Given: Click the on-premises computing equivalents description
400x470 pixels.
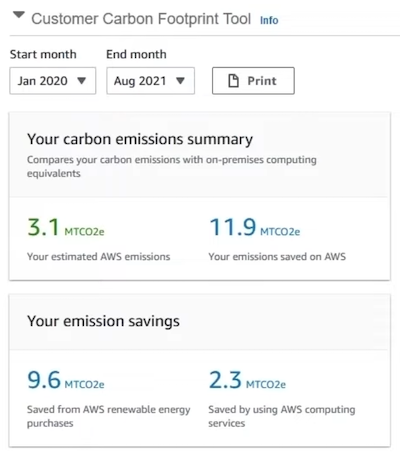Looking at the screenshot, I should point(172,166).
